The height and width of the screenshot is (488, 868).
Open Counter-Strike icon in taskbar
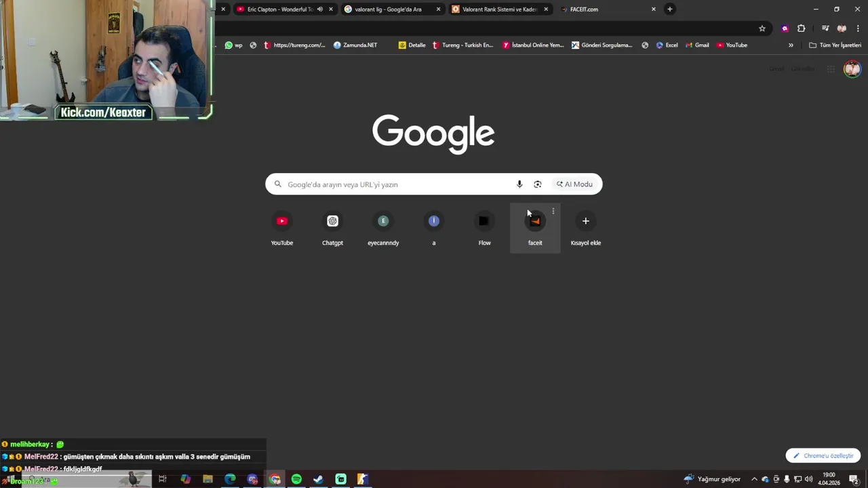point(363,479)
